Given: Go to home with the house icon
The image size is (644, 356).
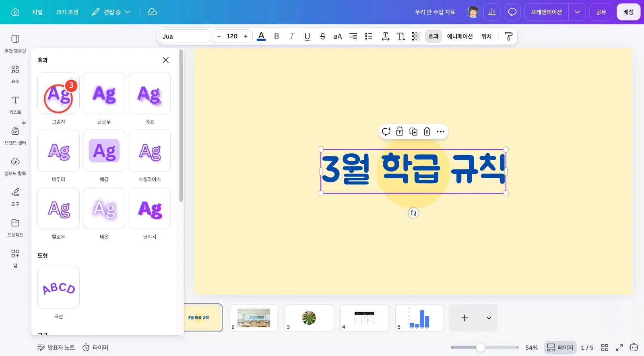Looking at the screenshot, I should [15, 12].
